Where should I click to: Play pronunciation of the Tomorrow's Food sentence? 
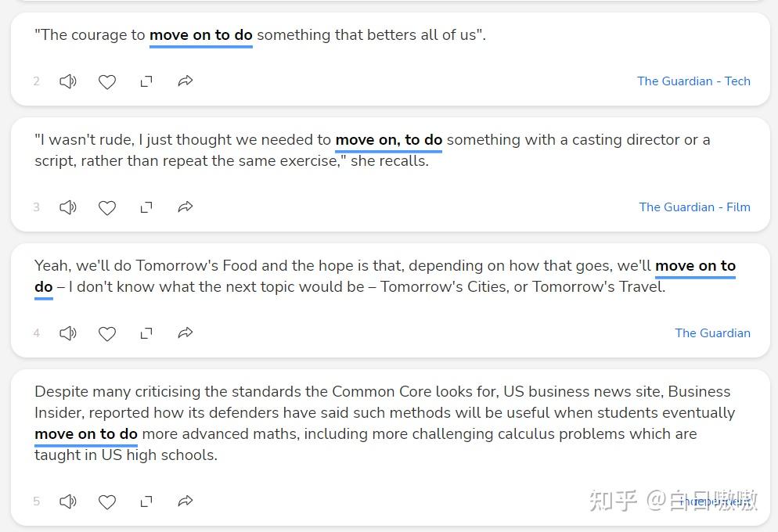pos(68,332)
